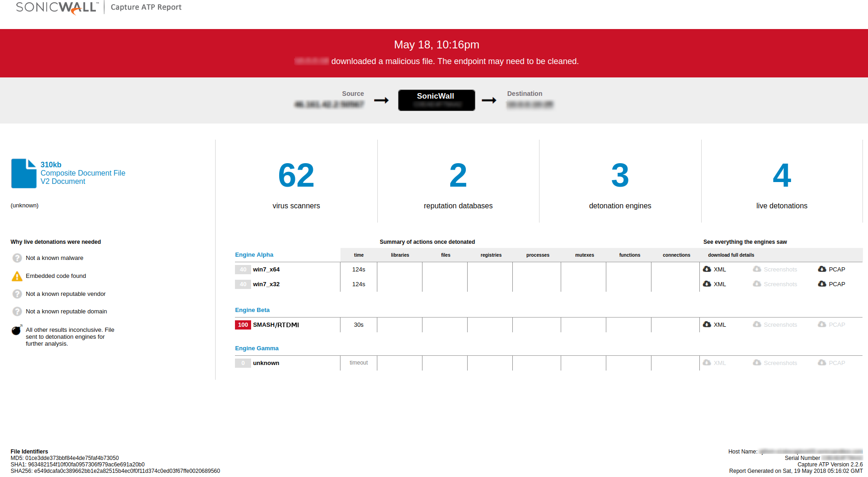Click the '124s' time cell for win7_x64

click(359, 270)
